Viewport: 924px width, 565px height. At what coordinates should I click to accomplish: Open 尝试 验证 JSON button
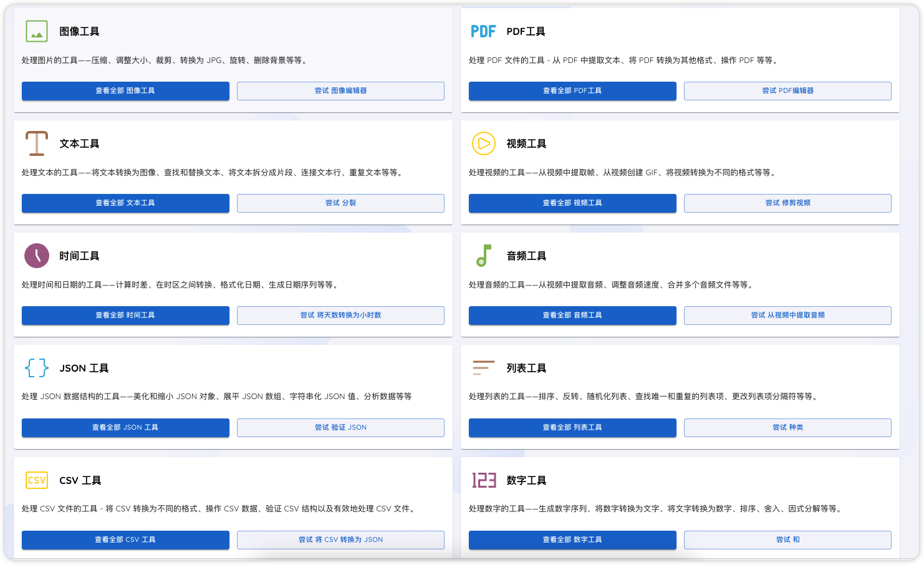[340, 428]
